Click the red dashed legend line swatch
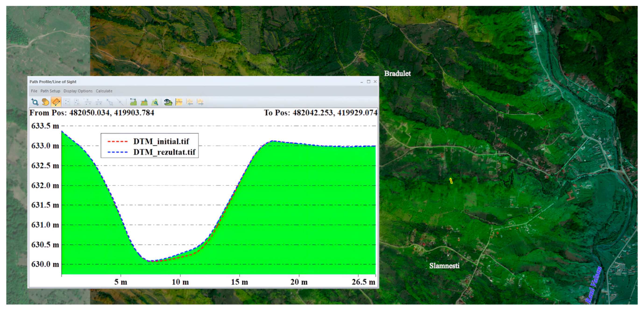The height and width of the screenshot is (312, 644). (117, 142)
